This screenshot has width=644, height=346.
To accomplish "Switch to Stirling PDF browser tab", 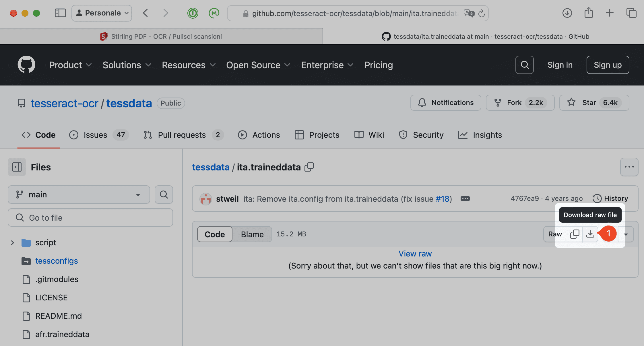I will point(161,36).
